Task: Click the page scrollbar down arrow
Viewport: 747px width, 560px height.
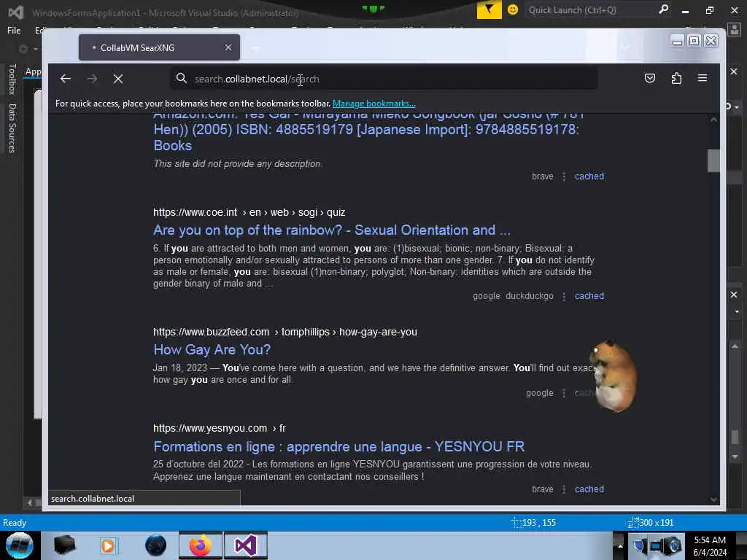Action: pos(713,499)
